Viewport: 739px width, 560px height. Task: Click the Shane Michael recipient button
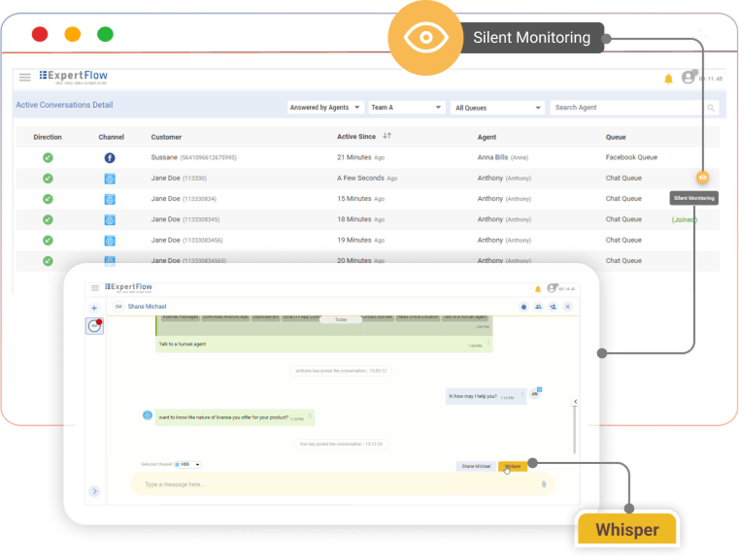(x=476, y=467)
